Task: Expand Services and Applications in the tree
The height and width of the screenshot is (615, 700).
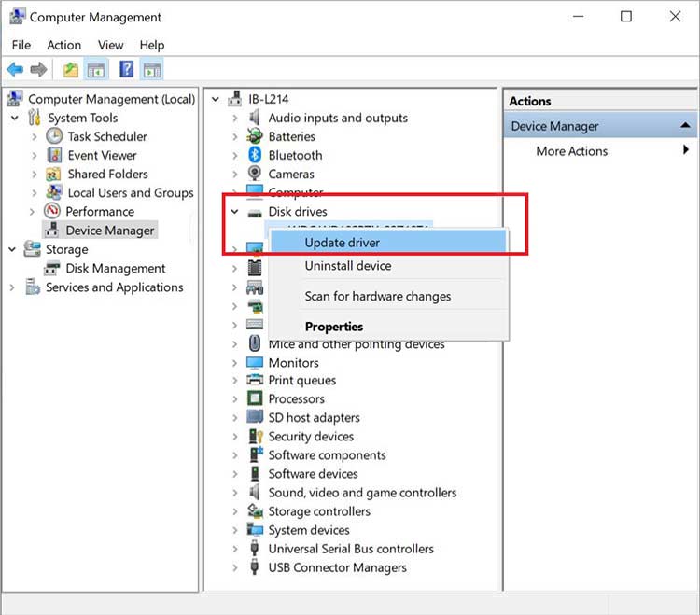Action: pos(13,287)
